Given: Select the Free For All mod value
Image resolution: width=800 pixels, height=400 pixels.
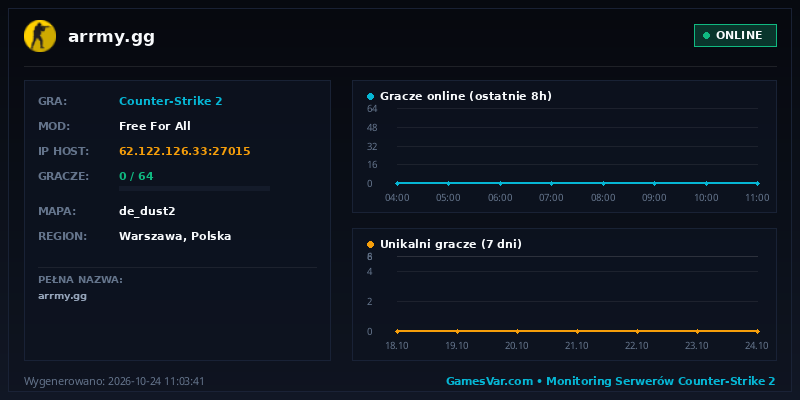Looking at the screenshot, I should click(155, 126).
